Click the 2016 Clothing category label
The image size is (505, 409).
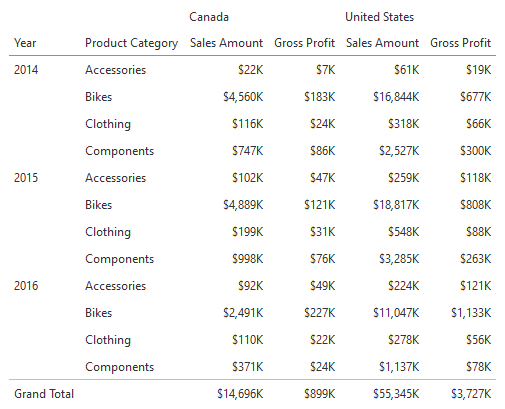pos(108,340)
